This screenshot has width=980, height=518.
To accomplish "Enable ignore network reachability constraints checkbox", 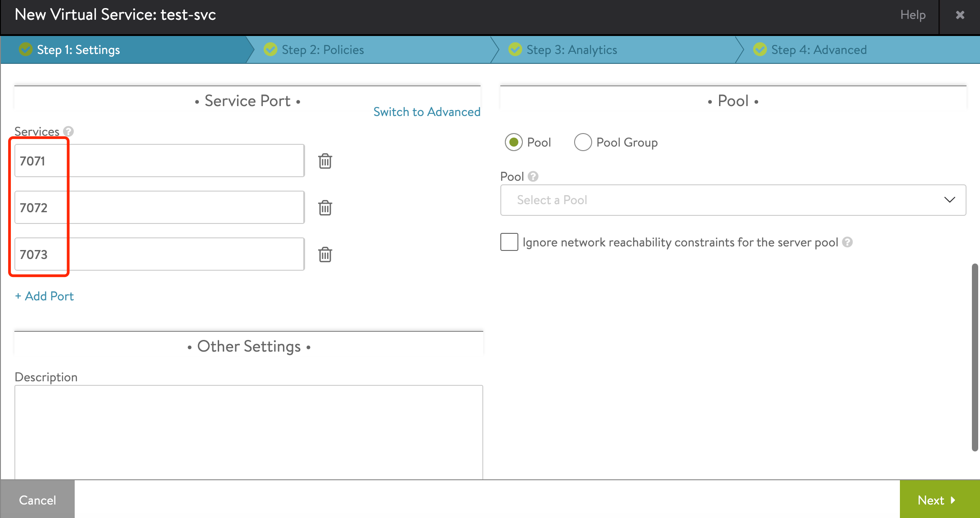I will click(509, 241).
